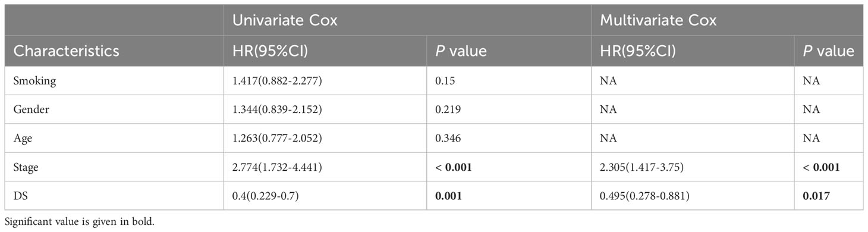The height and width of the screenshot is (232, 868).
Task: Click the Stage row label
Action: [27, 168]
